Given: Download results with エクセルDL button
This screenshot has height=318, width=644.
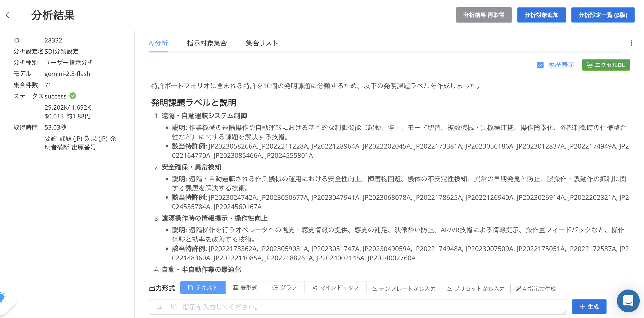Looking at the screenshot, I should 606,65.
